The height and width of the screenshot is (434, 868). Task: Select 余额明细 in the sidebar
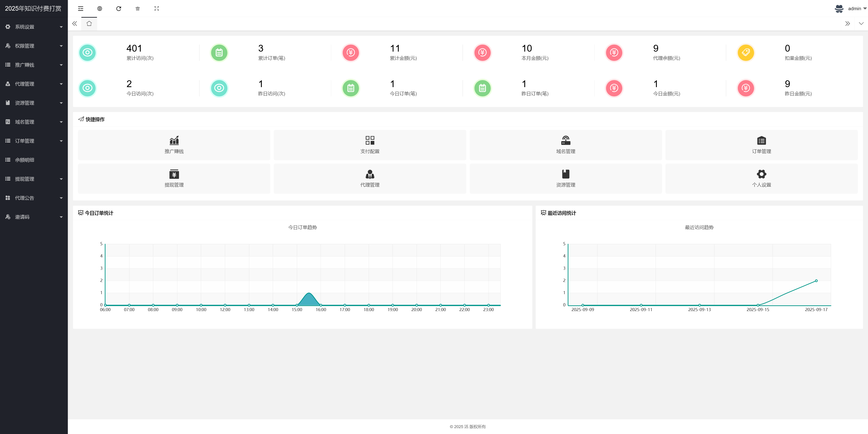(25, 160)
